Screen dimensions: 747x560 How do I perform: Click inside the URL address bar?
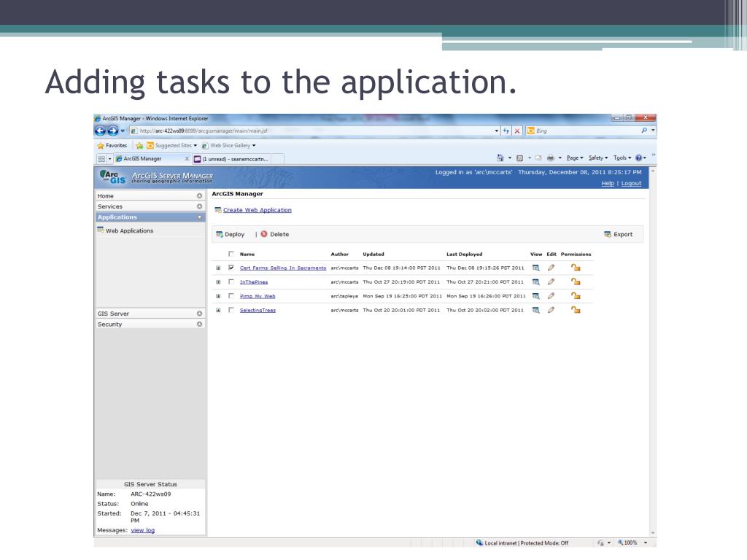coord(314,131)
